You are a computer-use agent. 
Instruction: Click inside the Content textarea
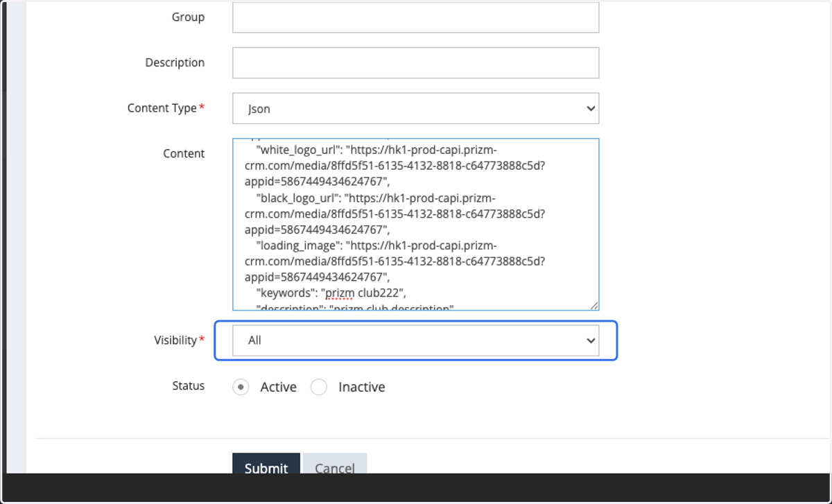(x=415, y=224)
